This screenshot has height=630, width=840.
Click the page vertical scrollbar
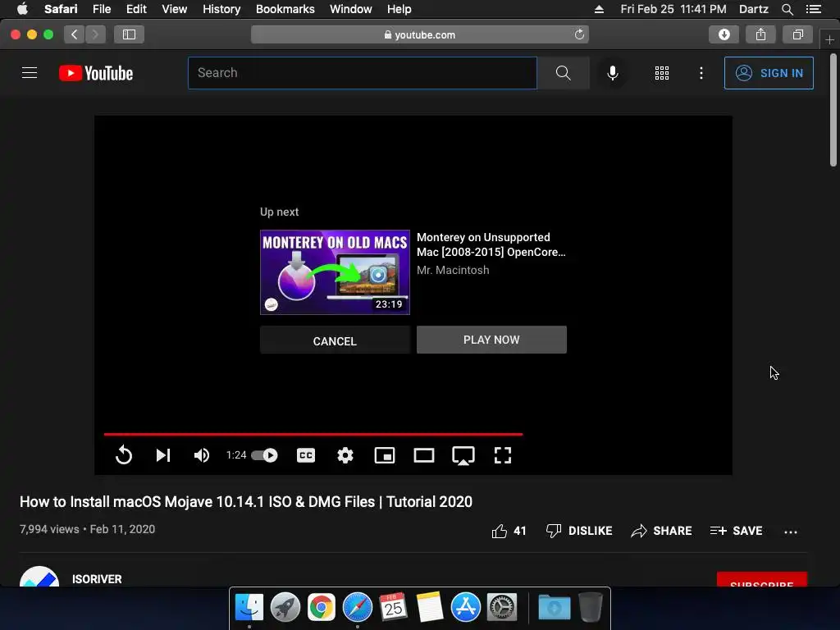tap(833, 110)
